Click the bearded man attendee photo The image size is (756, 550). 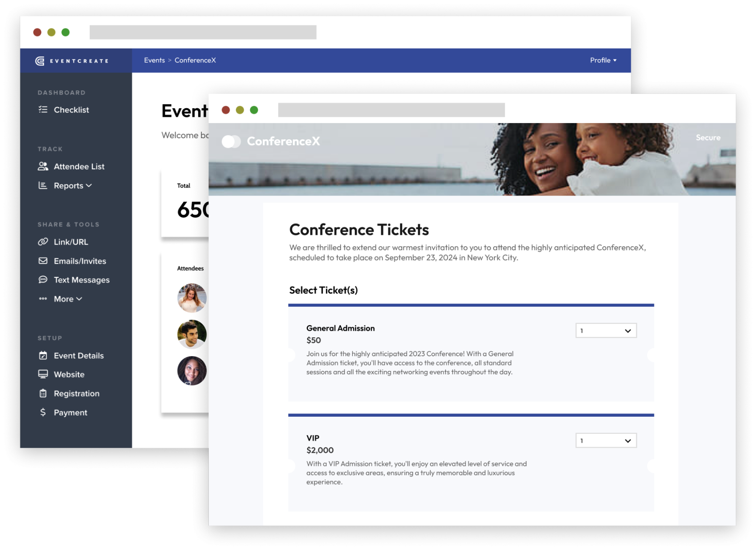coord(192,334)
